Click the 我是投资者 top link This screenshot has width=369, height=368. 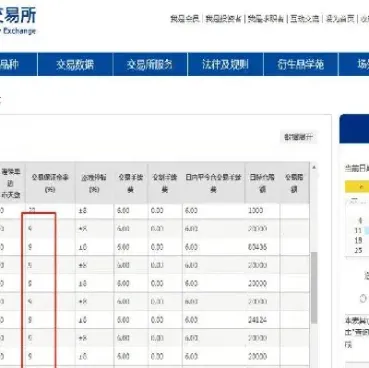click(x=223, y=19)
